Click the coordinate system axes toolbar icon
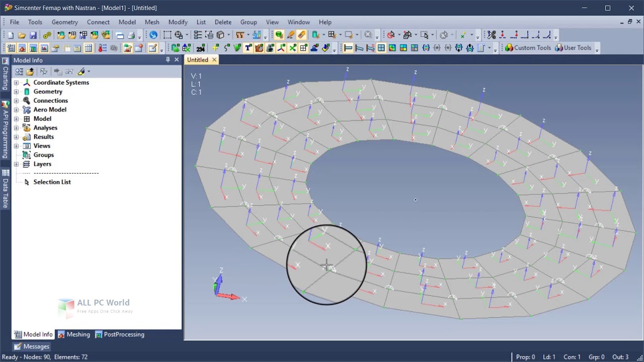 (x=281, y=48)
